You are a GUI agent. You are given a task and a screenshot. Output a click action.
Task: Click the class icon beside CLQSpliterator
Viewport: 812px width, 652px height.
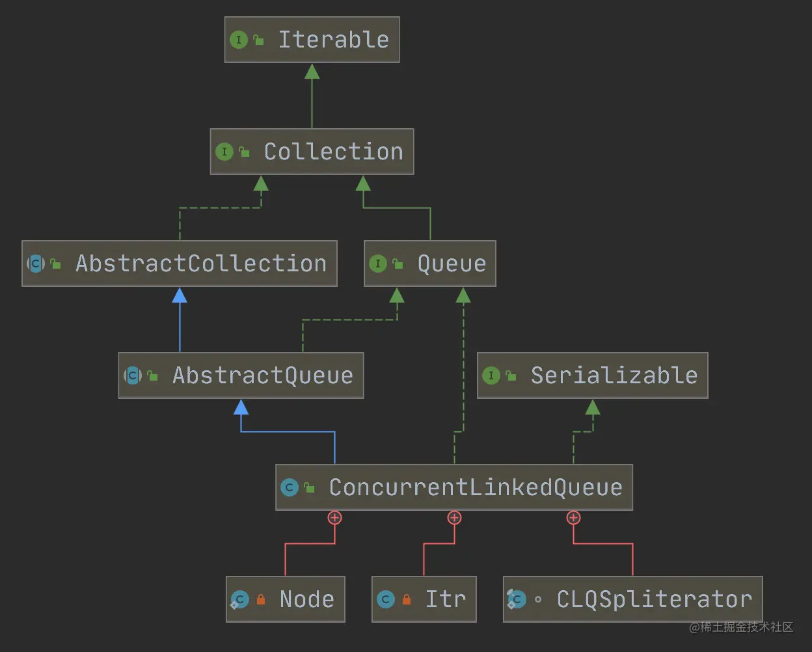(517, 599)
